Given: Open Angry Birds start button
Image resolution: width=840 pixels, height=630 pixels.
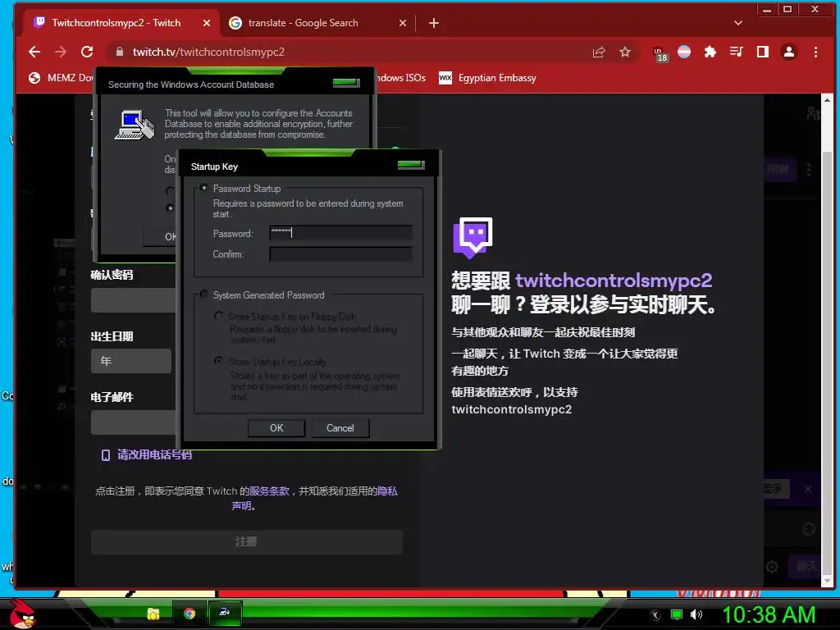Looking at the screenshot, I should 22,614.
